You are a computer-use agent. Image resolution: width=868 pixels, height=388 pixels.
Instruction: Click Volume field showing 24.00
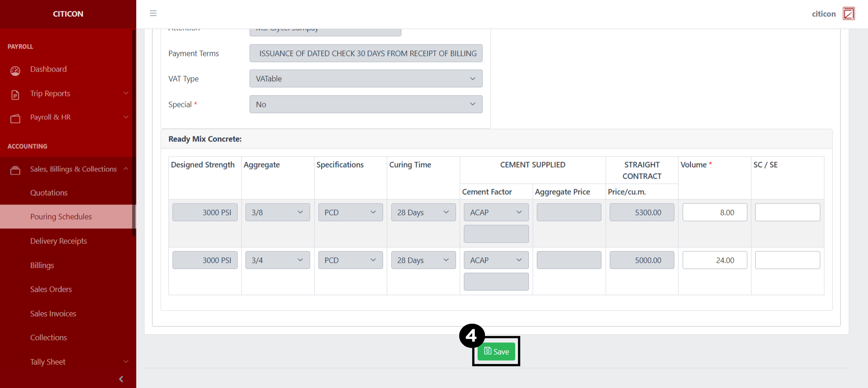pyautogui.click(x=714, y=260)
